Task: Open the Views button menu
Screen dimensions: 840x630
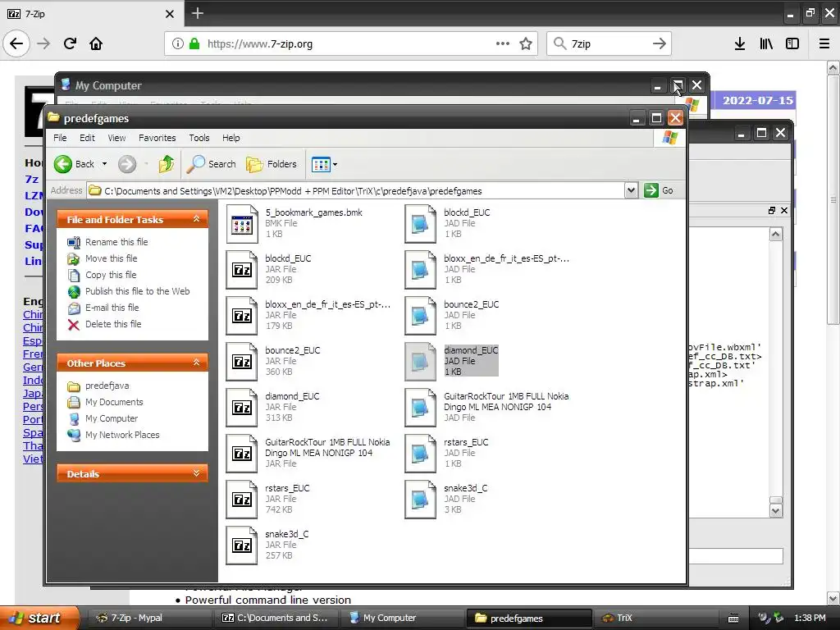Action: coord(324,164)
